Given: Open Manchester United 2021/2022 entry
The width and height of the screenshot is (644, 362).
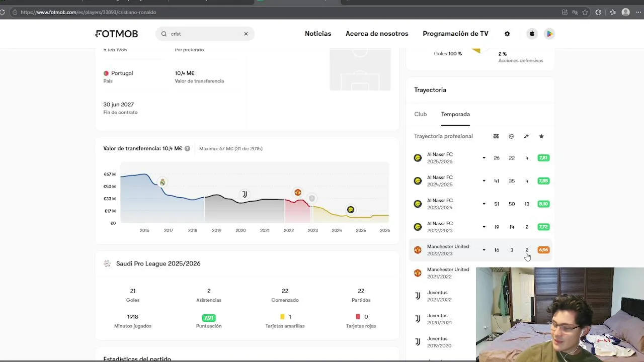Looking at the screenshot, I should 448,273.
